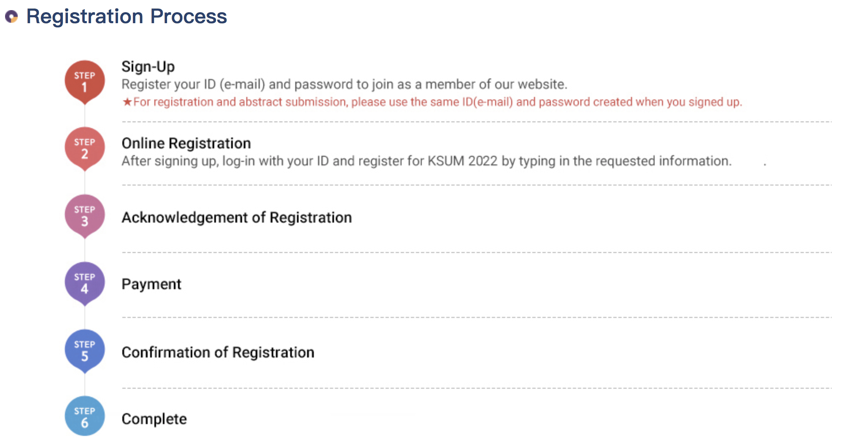Screen dimensions: 868x446
Task: Click the red Step 1 badge icon
Action: pos(84,81)
